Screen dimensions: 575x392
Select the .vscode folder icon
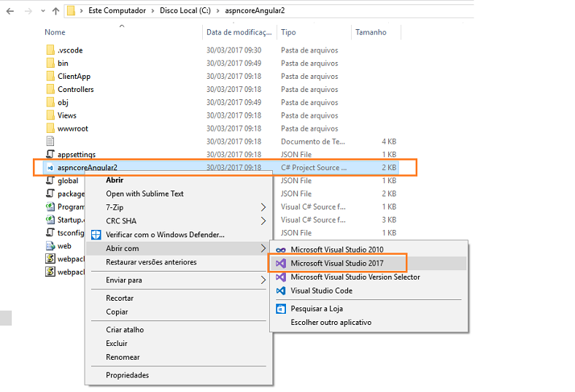pos(50,50)
